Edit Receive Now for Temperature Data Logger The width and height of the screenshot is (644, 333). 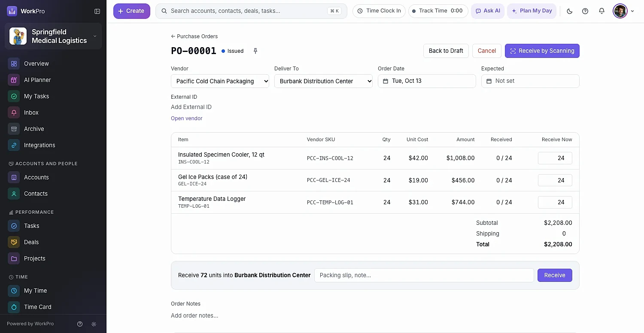click(x=555, y=202)
